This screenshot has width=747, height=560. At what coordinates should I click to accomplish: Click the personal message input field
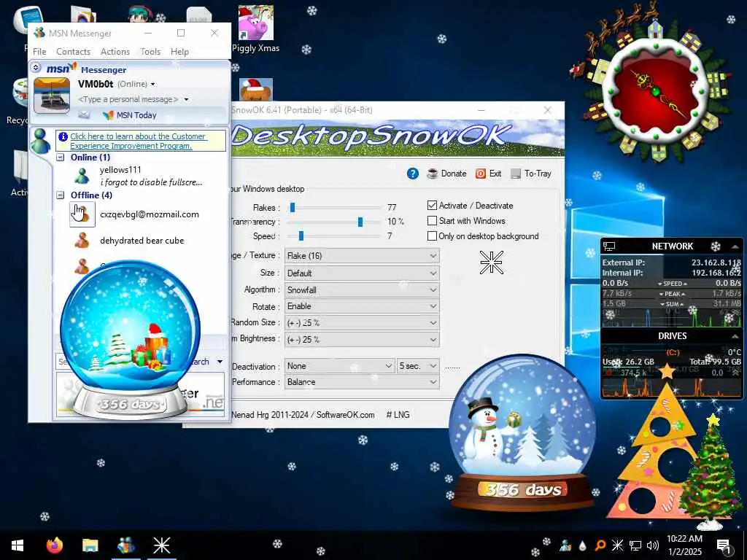[x=128, y=99]
